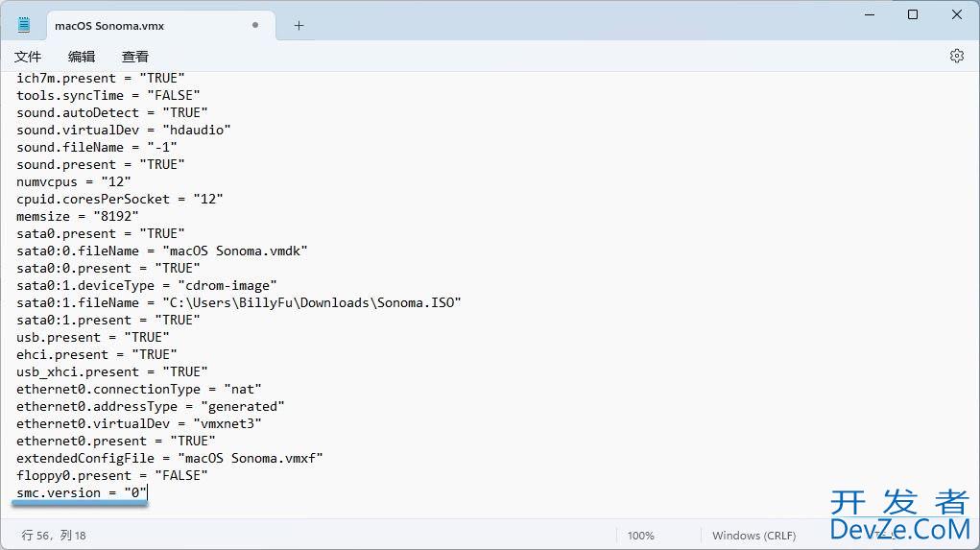Click the line floppy0.present = "FALSE"

click(112, 476)
